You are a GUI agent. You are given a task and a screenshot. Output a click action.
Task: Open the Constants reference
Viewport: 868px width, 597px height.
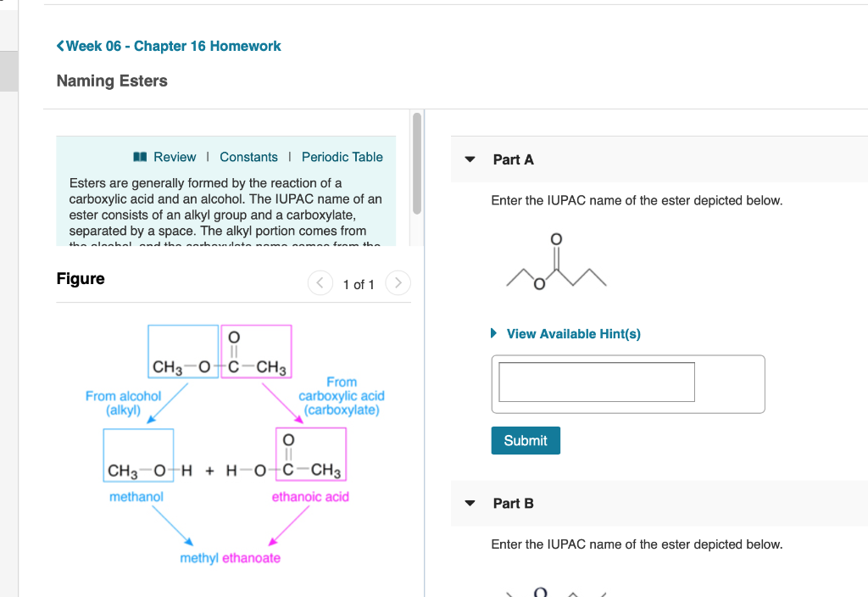pos(248,157)
